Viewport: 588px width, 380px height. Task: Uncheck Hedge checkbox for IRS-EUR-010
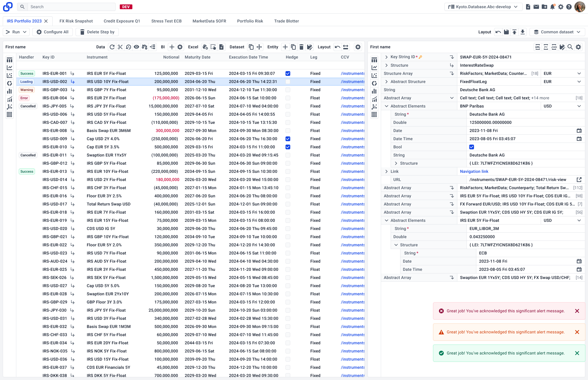pos(288,147)
